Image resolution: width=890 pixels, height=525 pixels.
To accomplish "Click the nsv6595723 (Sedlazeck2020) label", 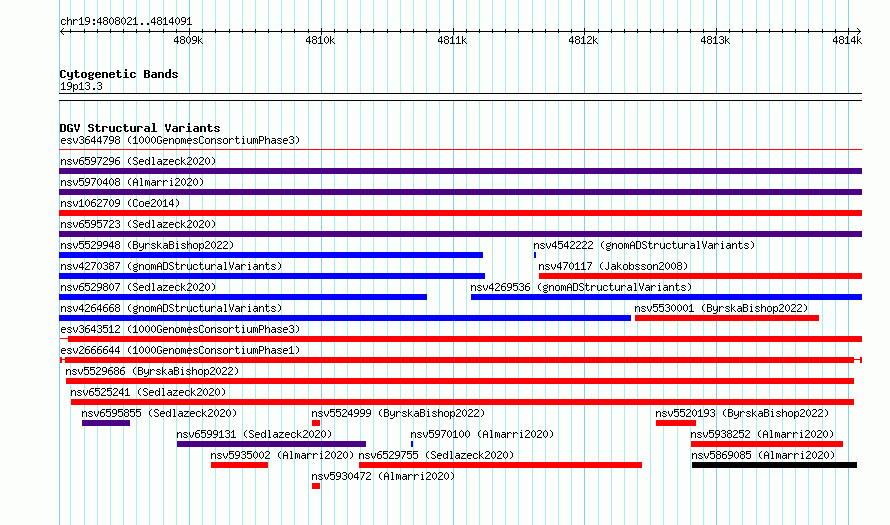I will pyautogui.click(x=138, y=224).
